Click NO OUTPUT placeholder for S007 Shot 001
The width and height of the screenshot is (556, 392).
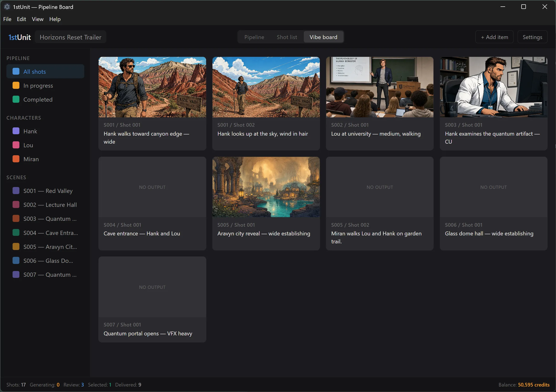click(x=152, y=287)
